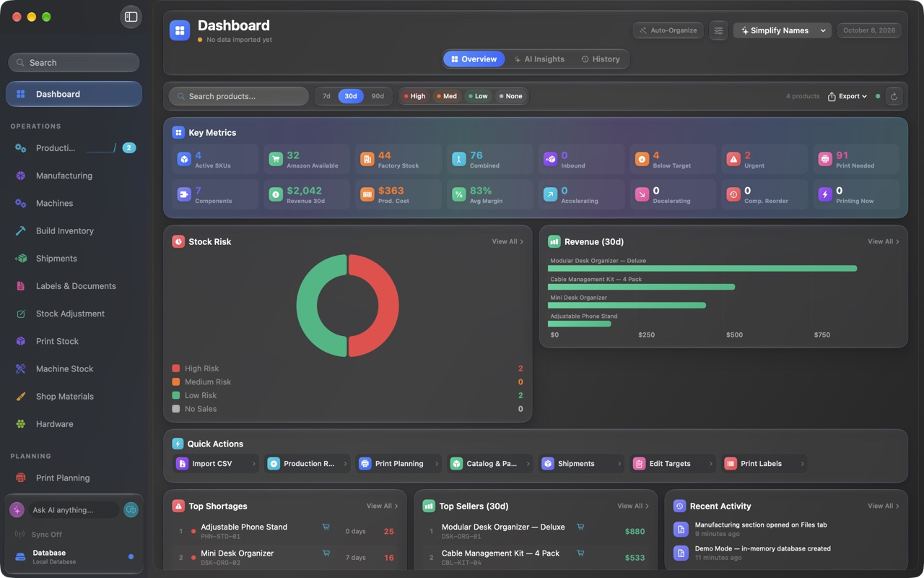Image resolution: width=924 pixels, height=578 pixels.
Task: Open Hardware in the sidebar
Action: (74, 424)
